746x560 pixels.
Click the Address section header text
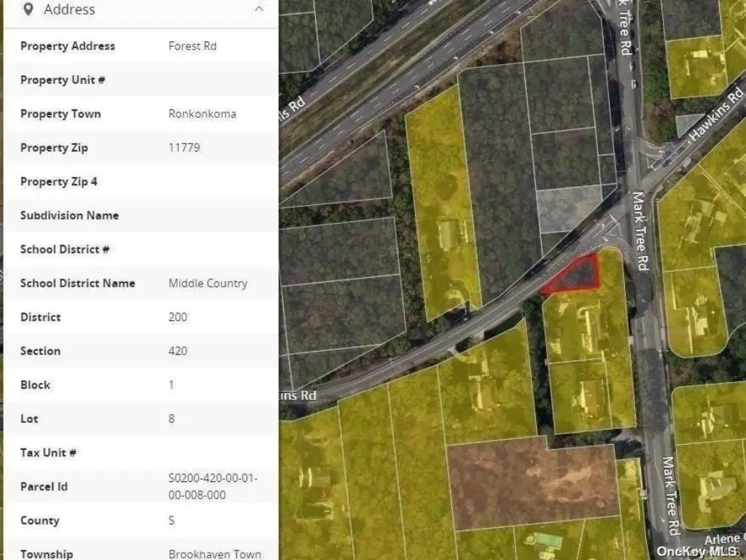[x=69, y=9]
